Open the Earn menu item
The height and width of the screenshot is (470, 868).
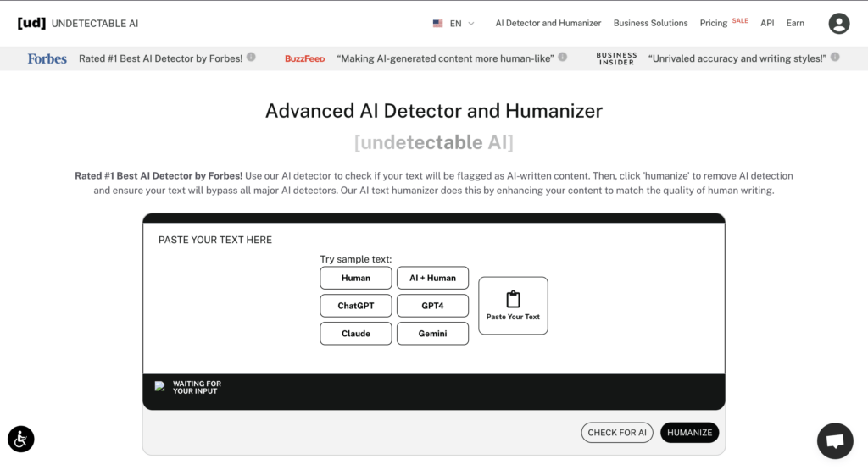tap(795, 23)
